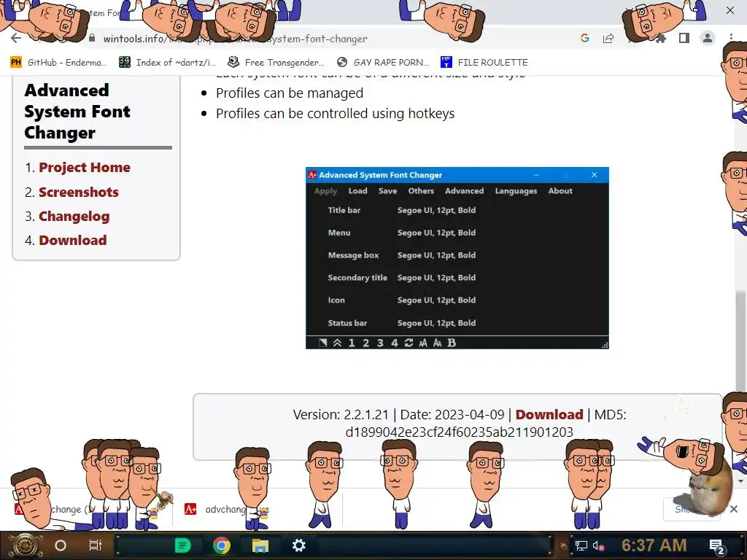The image size is (747, 560).
Task: Share this page via share icon
Action: tap(608, 39)
